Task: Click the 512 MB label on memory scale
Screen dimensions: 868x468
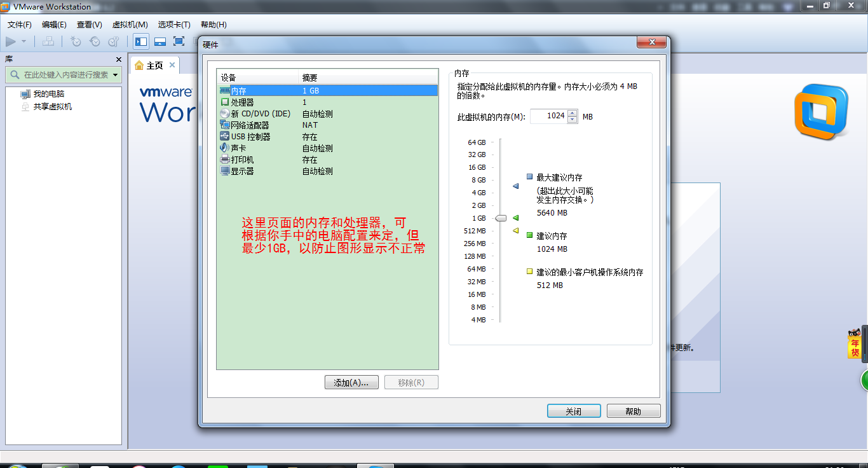Action: [475, 231]
